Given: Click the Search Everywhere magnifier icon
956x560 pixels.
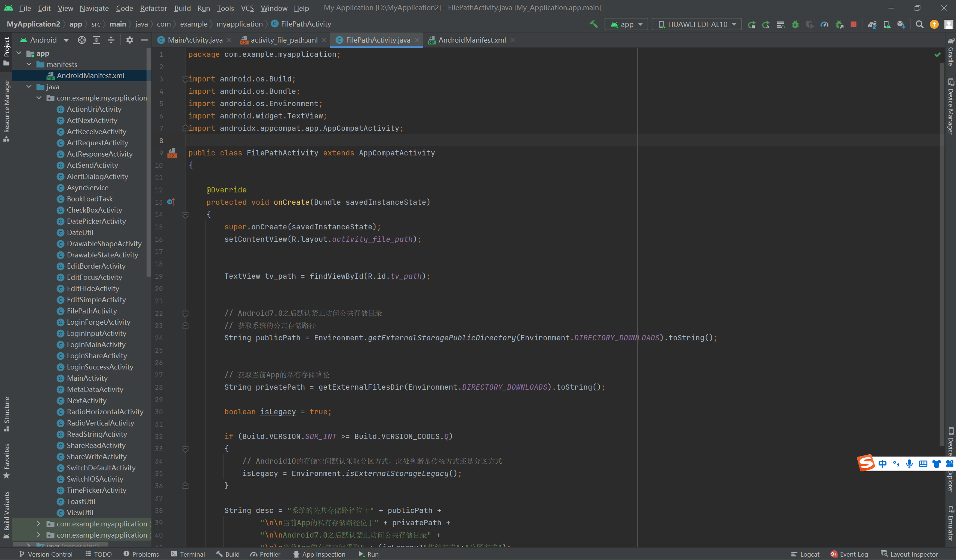Looking at the screenshot, I should pos(919,24).
